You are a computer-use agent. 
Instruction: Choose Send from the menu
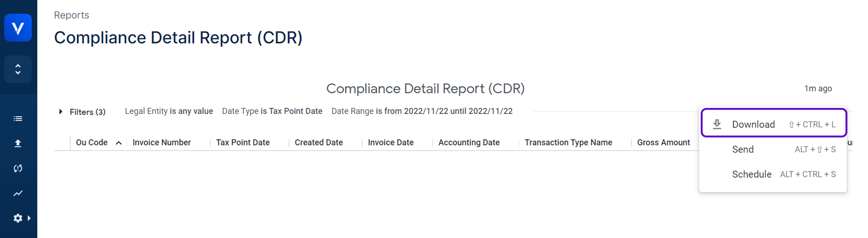click(x=743, y=149)
